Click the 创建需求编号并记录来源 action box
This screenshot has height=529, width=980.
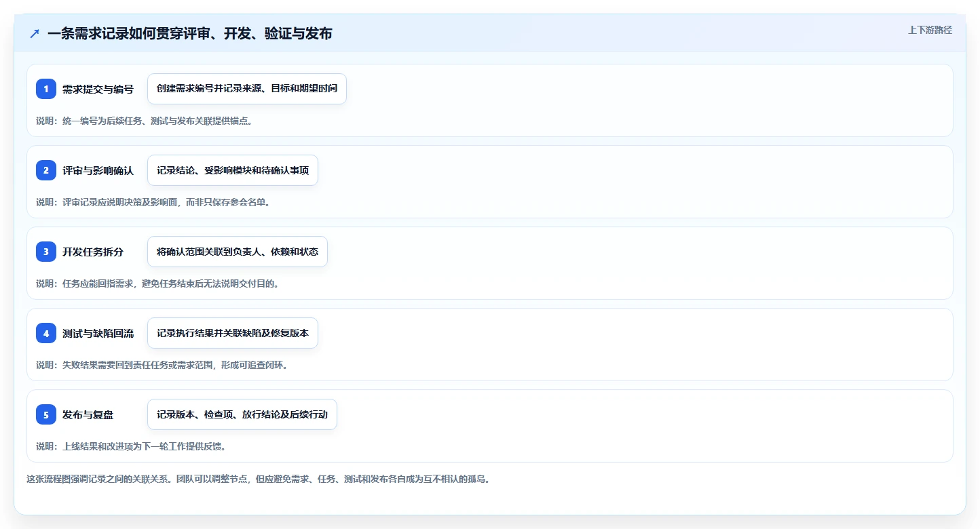tap(247, 89)
